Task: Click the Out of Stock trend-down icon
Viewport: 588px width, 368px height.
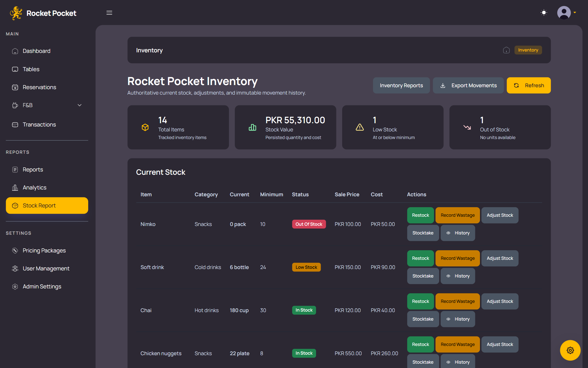Action: pyautogui.click(x=467, y=127)
